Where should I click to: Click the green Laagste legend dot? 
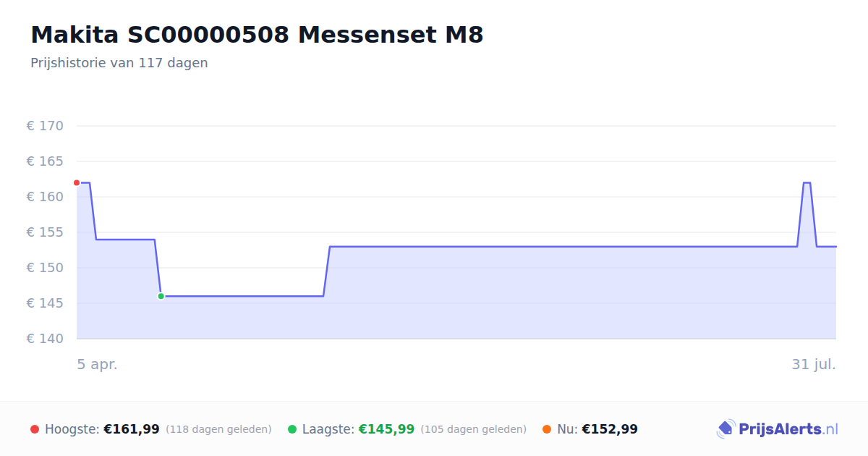click(292, 429)
